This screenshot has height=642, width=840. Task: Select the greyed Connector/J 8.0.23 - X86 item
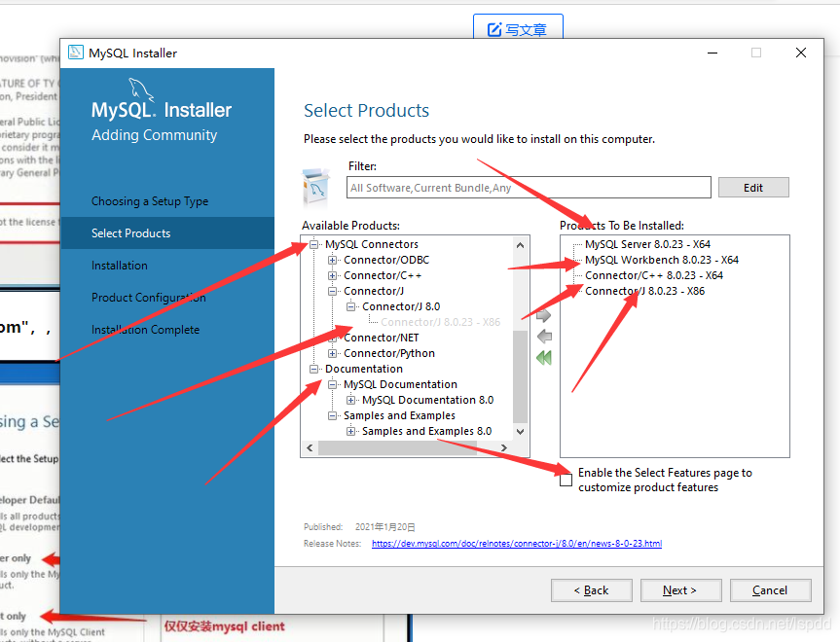point(440,322)
